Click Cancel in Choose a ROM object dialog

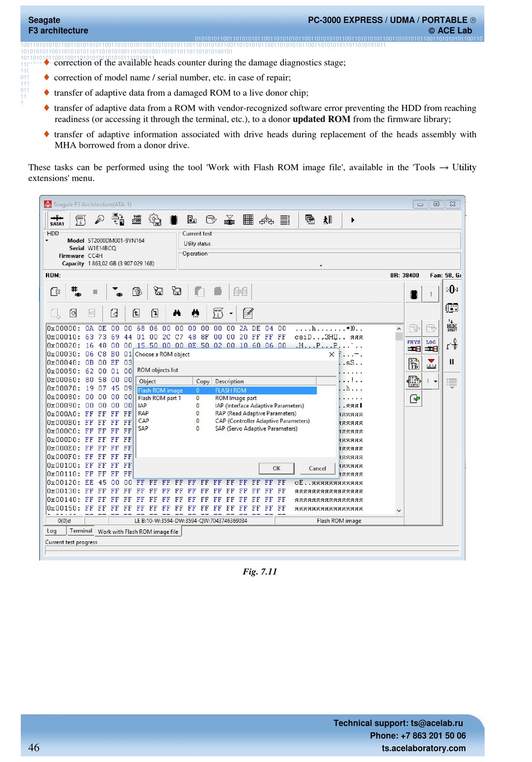318,468
